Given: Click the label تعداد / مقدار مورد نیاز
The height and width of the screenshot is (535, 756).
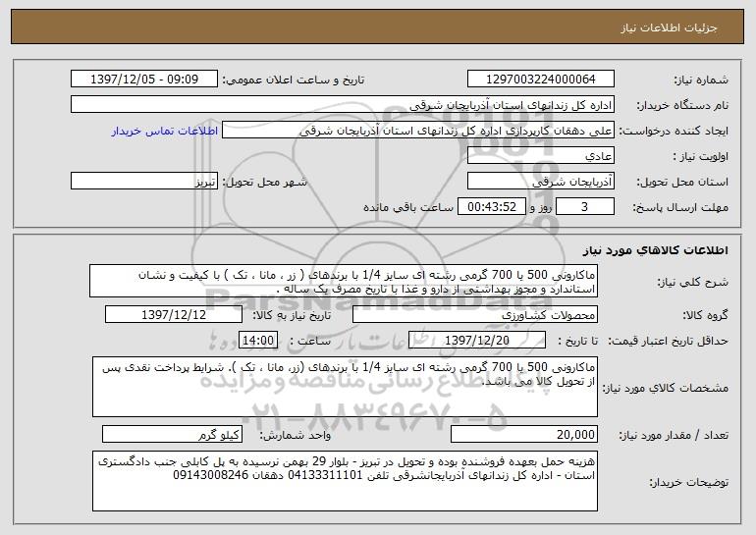Looking at the screenshot, I should click(x=674, y=435).
